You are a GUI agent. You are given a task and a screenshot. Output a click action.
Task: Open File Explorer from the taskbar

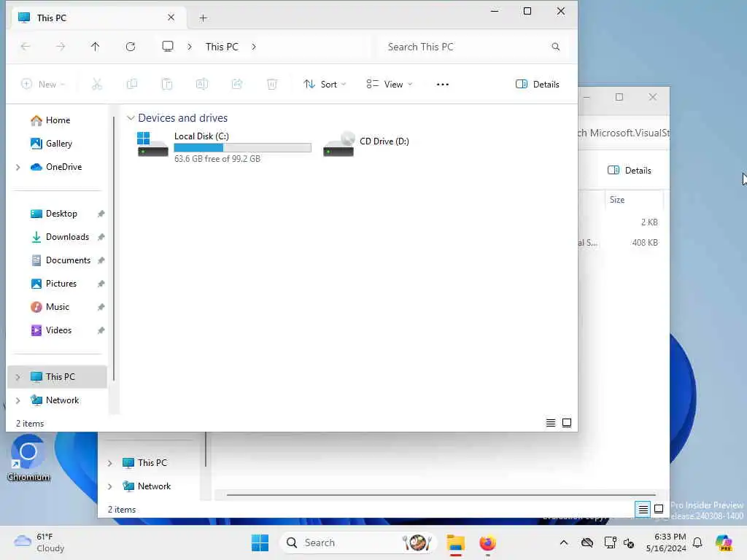[x=456, y=542]
